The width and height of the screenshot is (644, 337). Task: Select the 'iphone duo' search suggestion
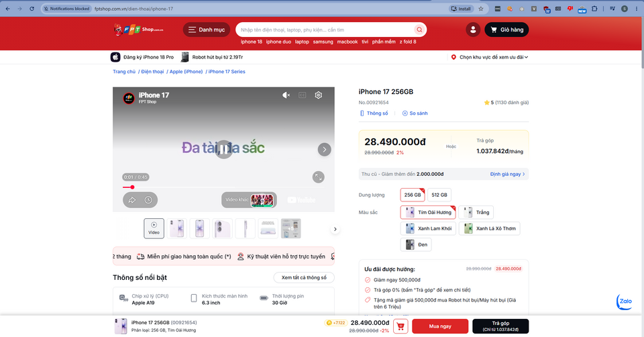pyautogui.click(x=278, y=42)
